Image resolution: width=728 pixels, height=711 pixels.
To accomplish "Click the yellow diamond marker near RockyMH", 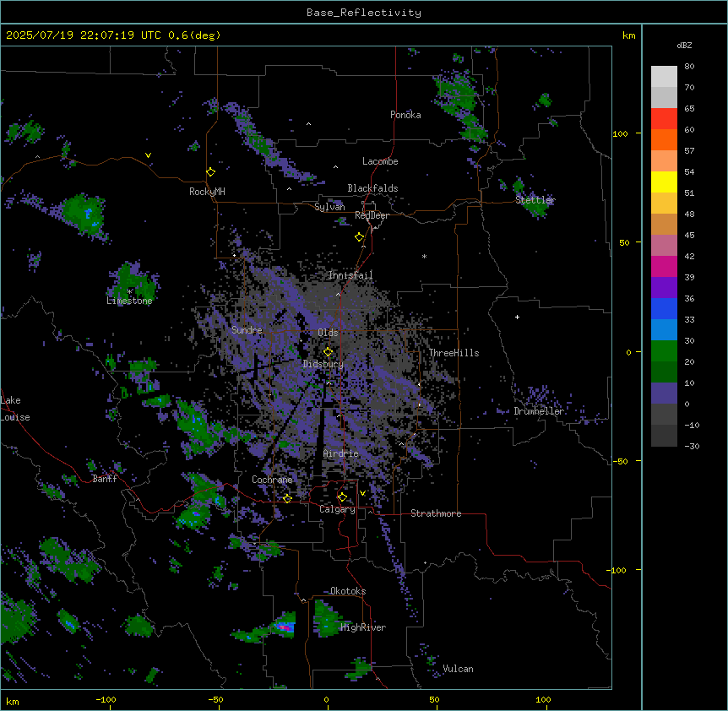I will tap(211, 172).
